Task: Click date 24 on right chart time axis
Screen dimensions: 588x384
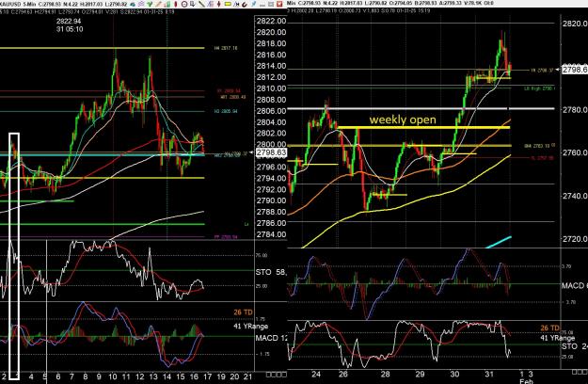Action: (316, 374)
